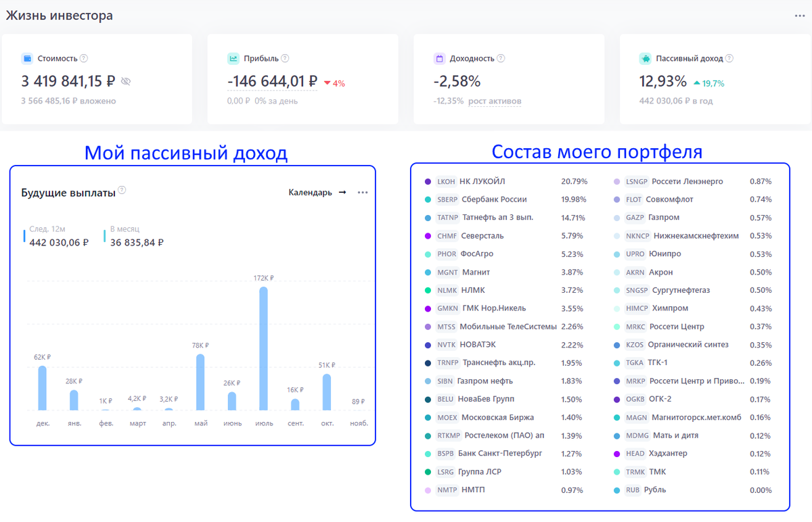Select Банк Санкт-Петербург legend entry

point(500,454)
